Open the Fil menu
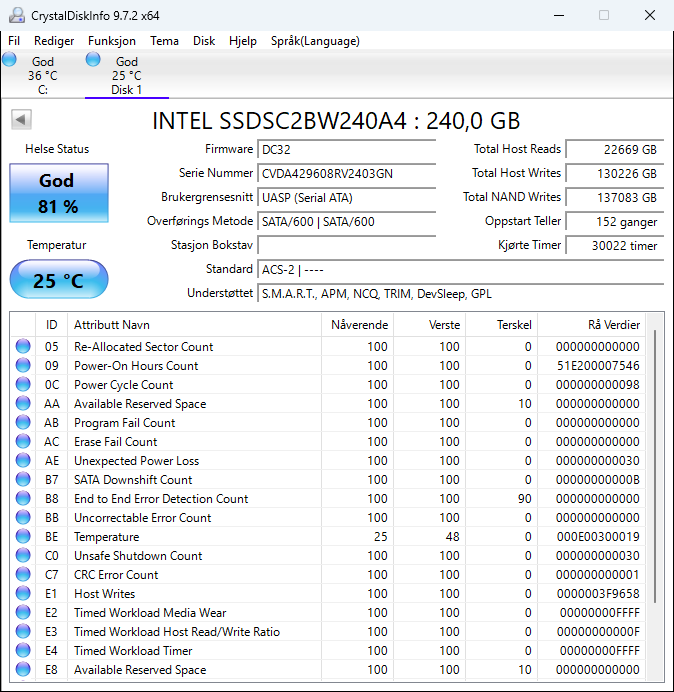 [14, 41]
